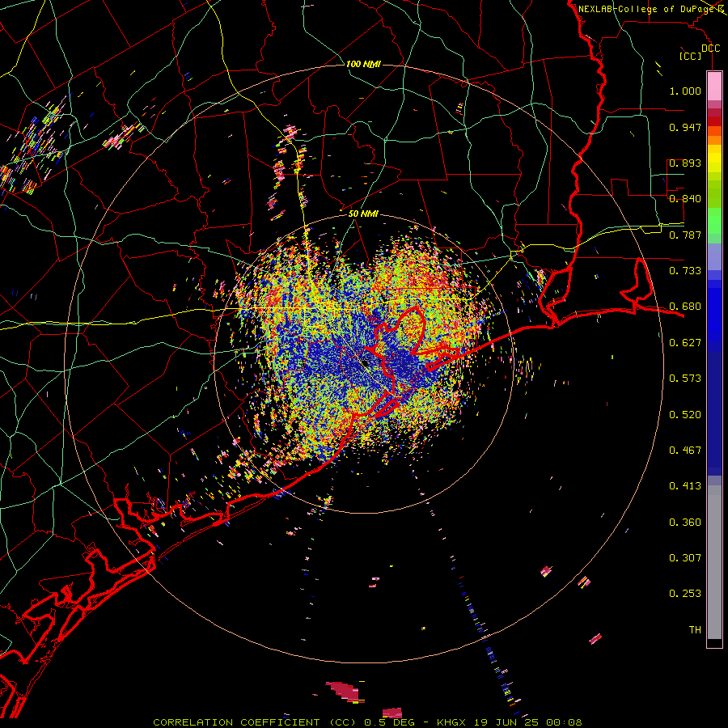
Task: Click the 0.893 scale value
Action: tap(685, 163)
